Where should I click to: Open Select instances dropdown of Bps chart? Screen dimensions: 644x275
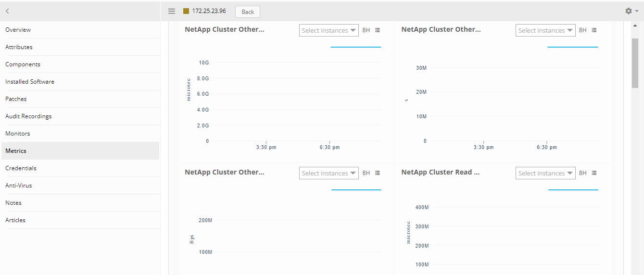click(x=329, y=173)
